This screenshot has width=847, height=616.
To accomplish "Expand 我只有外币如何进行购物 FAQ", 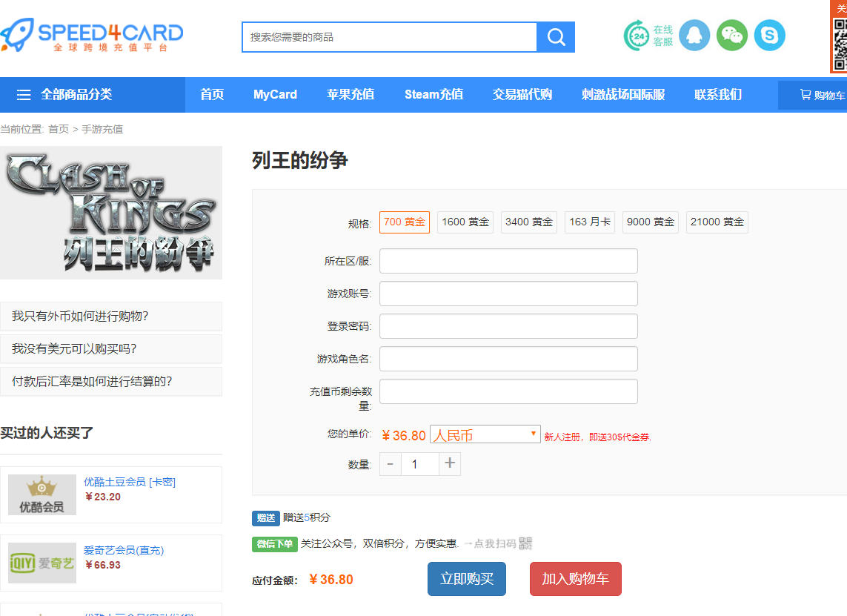I will click(111, 316).
